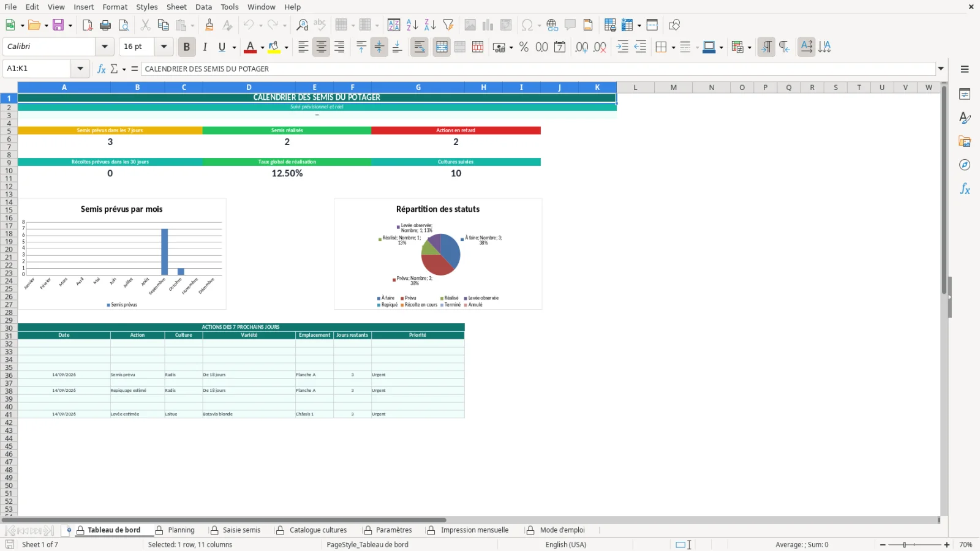This screenshot has width=980, height=551.
Task: Click the 70% zoom level
Action: point(966,545)
